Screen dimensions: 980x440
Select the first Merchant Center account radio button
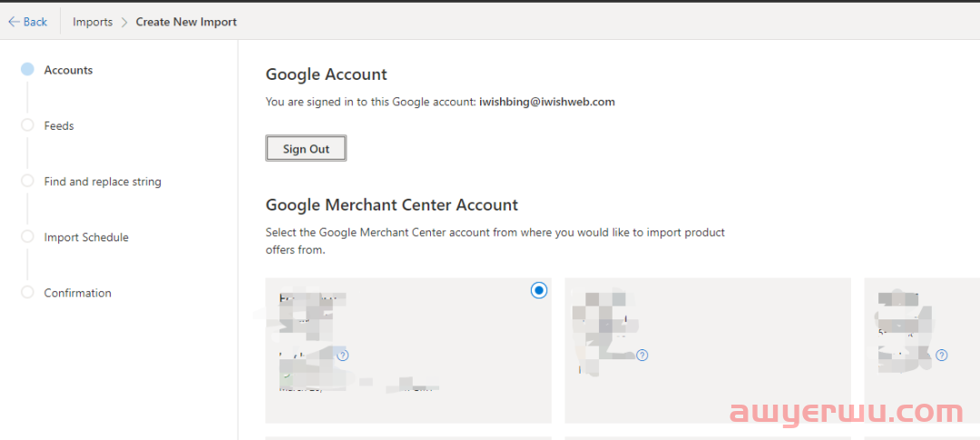click(x=539, y=290)
